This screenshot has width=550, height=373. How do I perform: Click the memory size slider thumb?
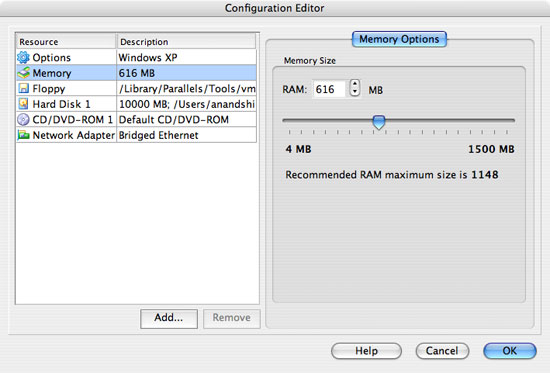point(378,122)
